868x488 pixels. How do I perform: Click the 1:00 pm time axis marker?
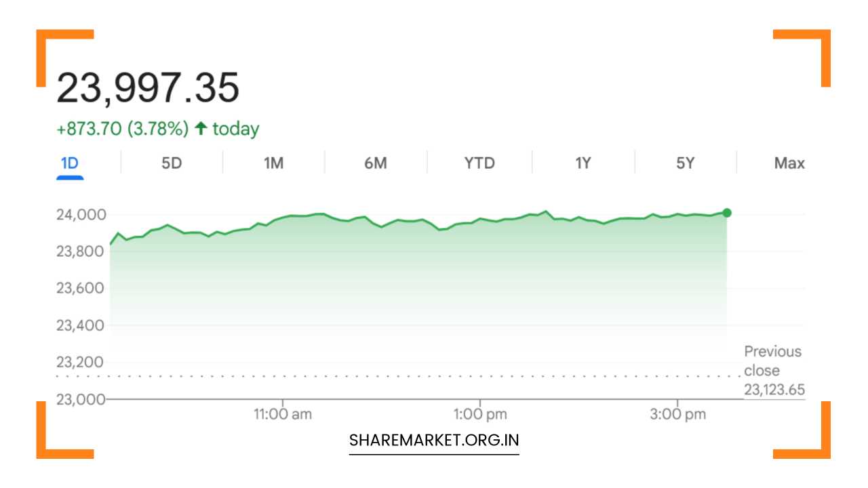(x=479, y=414)
